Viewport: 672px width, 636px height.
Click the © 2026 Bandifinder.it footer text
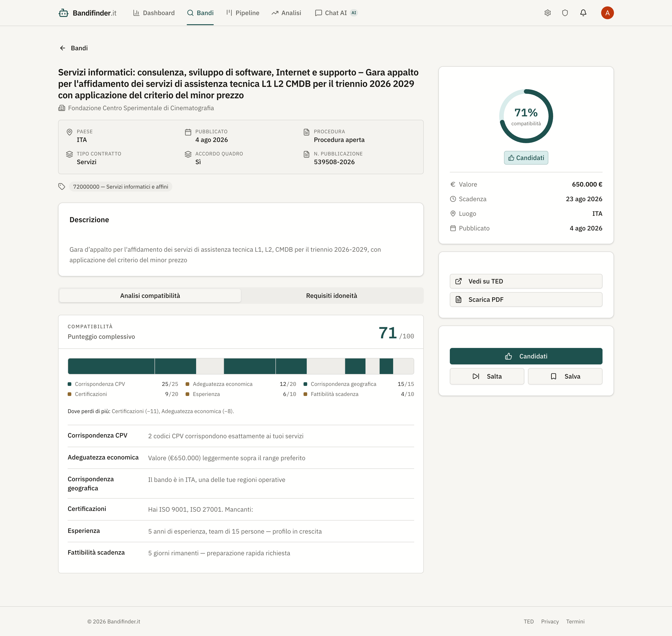[114, 621]
